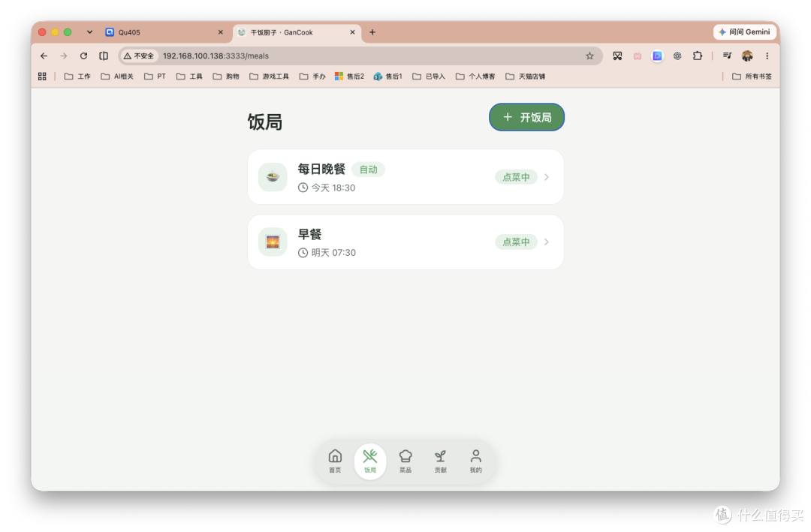Screen dimensions: 811x532
Task: Click the 今天 18:30 time text
Action: [333, 188]
